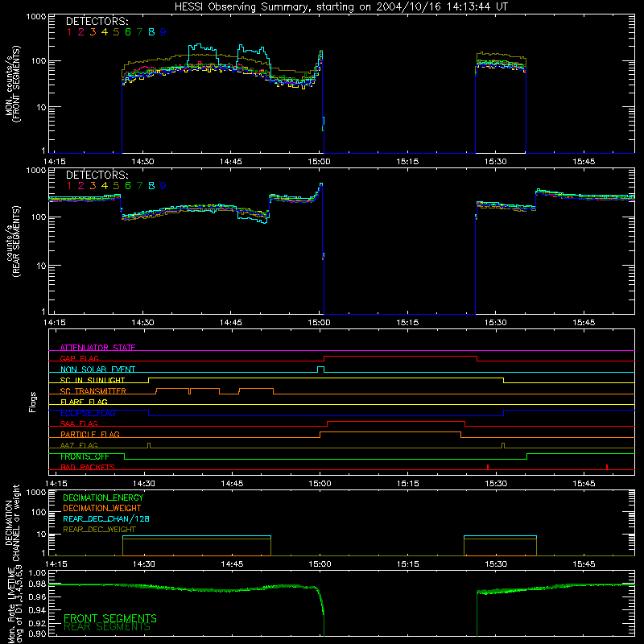Click the BAD_PACKETS red tick near 15:45
Screen dimensions: 644x644
pos(607,467)
